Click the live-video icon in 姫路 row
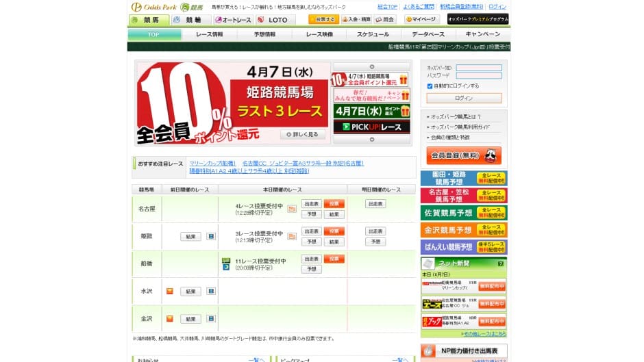 tap(292, 236)
